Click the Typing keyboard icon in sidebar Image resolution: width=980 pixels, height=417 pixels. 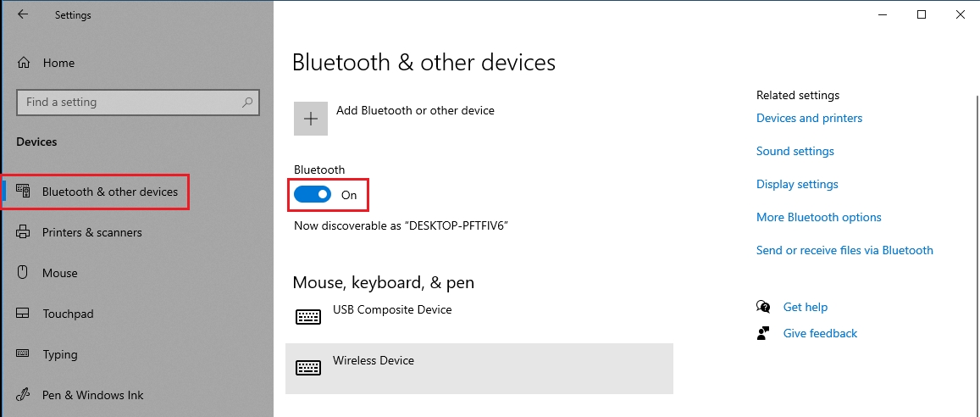pos(24,354)
